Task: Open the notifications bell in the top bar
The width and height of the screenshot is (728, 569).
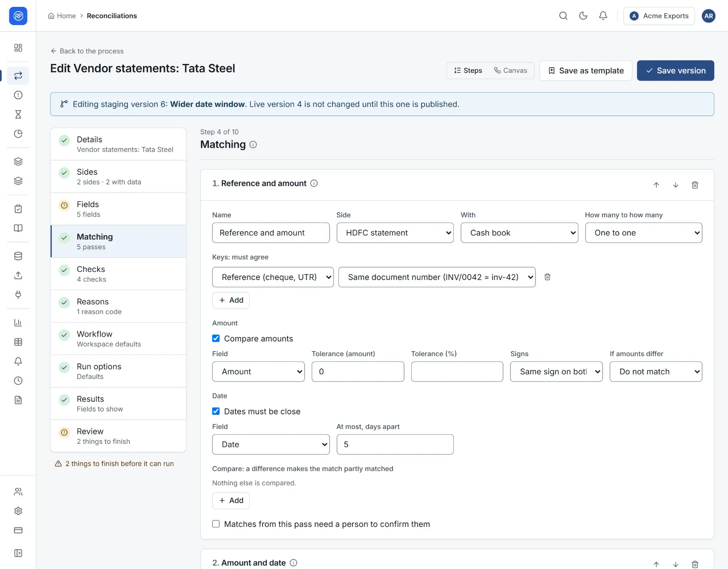Action: pyautogui.click(x=603, y=16)
